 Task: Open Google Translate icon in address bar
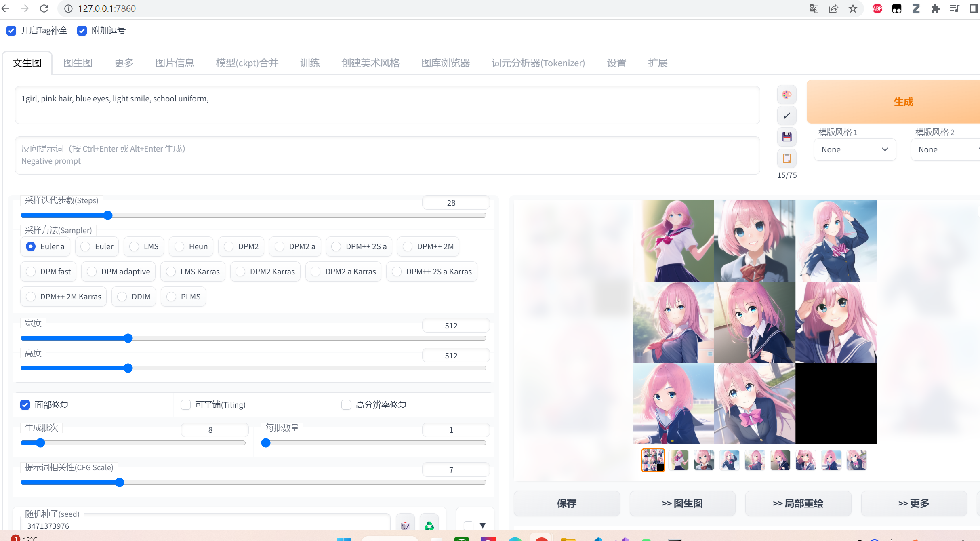[x=814, y=8]
